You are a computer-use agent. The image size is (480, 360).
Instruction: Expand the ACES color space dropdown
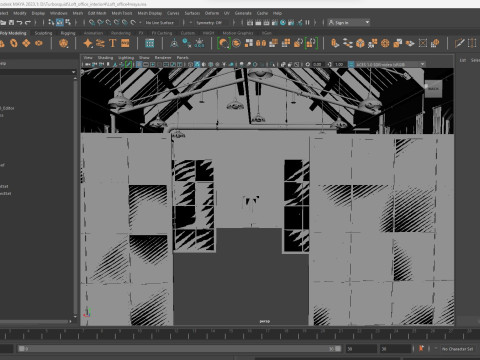tap(387, 64)
